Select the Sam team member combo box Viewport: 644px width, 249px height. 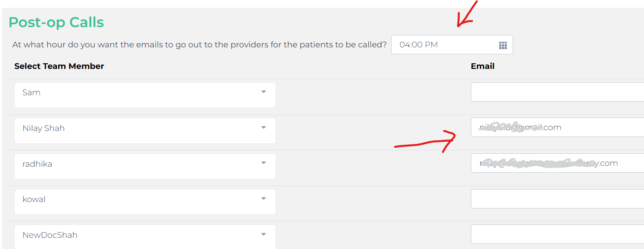[145, 95]
